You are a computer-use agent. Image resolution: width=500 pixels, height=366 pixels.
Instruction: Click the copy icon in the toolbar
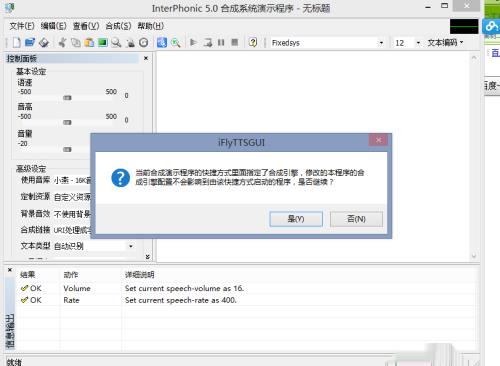click(76, 43)
